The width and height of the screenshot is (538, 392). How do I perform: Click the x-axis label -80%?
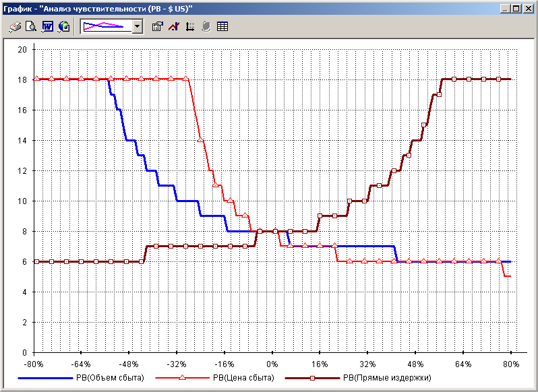pos(34,364)
